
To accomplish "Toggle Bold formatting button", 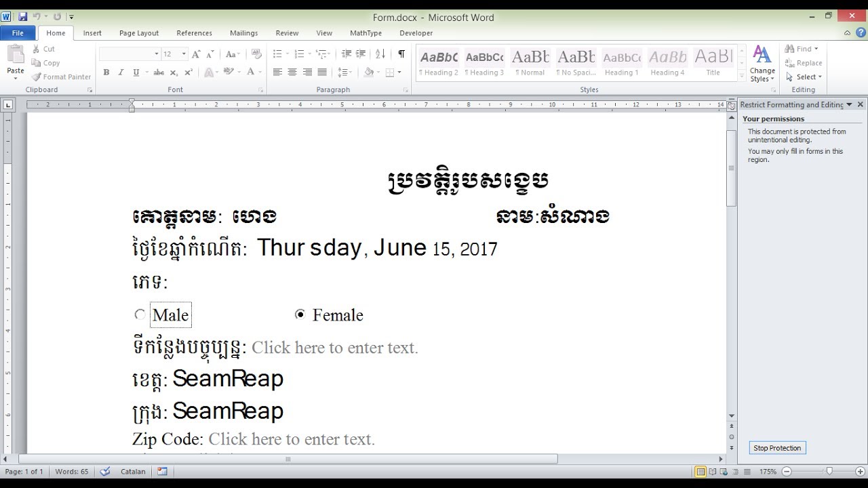I will (x=106, y=73).
